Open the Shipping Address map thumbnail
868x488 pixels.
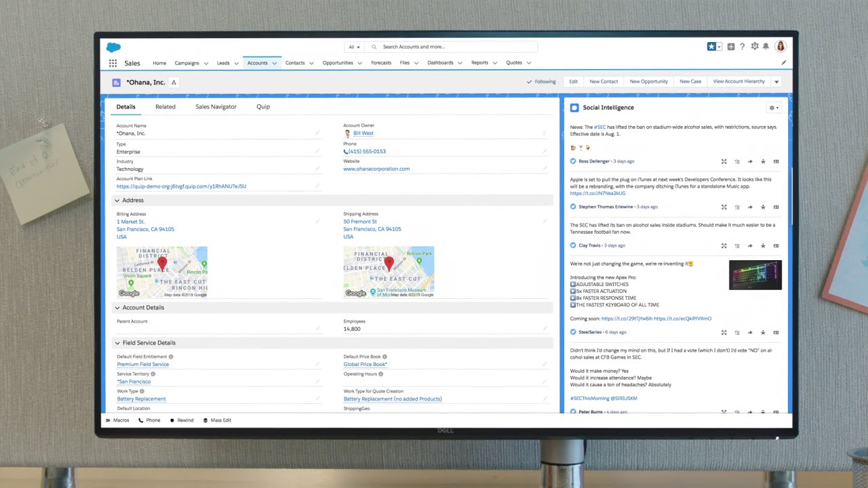coord(389,272)
